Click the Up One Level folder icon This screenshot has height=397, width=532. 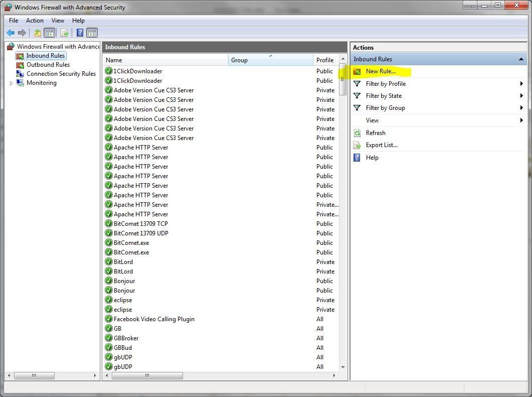[x=37, y=33]
